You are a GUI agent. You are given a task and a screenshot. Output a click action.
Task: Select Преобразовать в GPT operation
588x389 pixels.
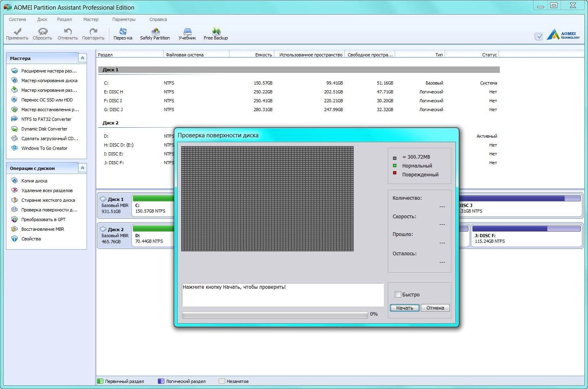(x=38, y=219)
